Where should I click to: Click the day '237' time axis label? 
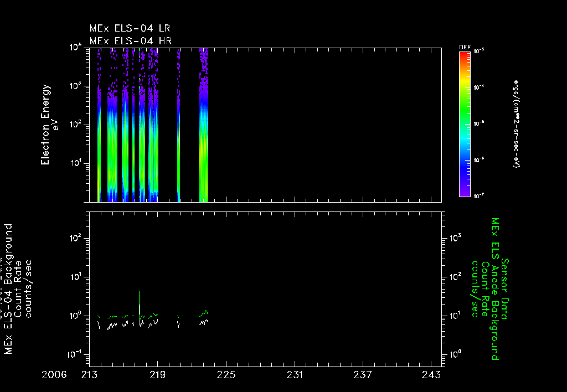click(363, 375)
